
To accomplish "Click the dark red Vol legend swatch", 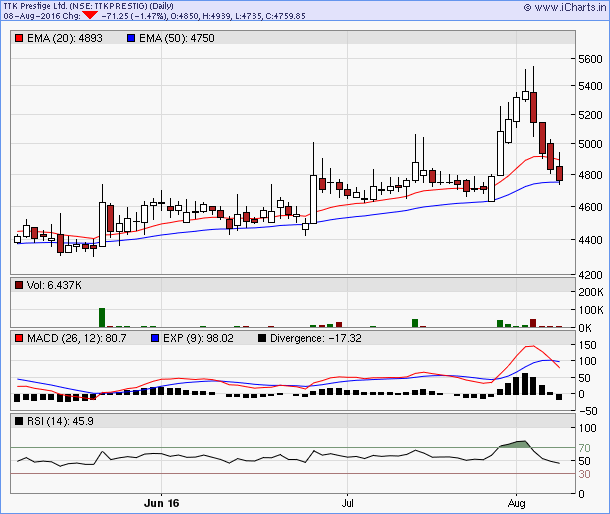I will [x=19, y=285].
